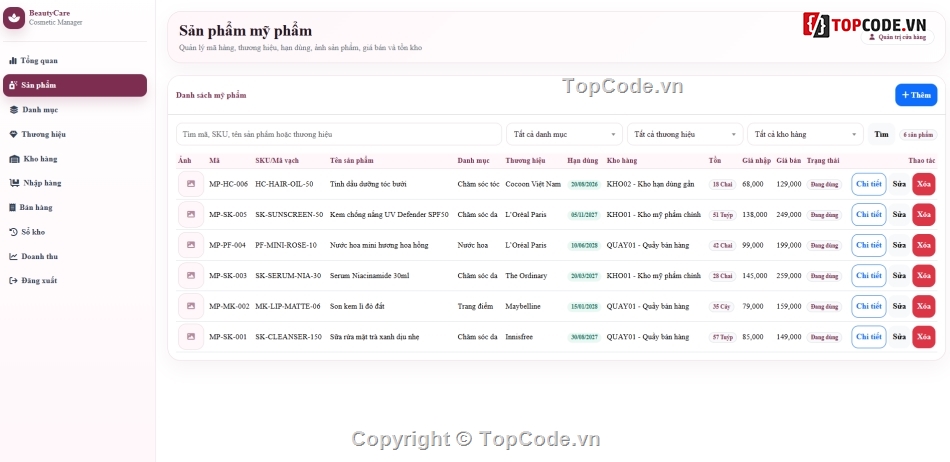This screenshot has height=462, width=950.
Task: Click Chi tiết for Serum Niacinamide 30ml
Action: coord(868,276)
